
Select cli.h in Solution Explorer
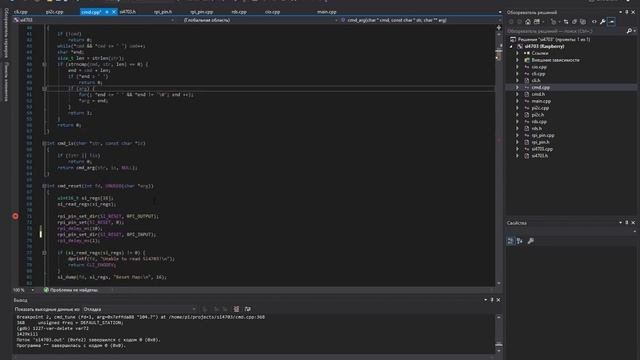click(536, 80)
